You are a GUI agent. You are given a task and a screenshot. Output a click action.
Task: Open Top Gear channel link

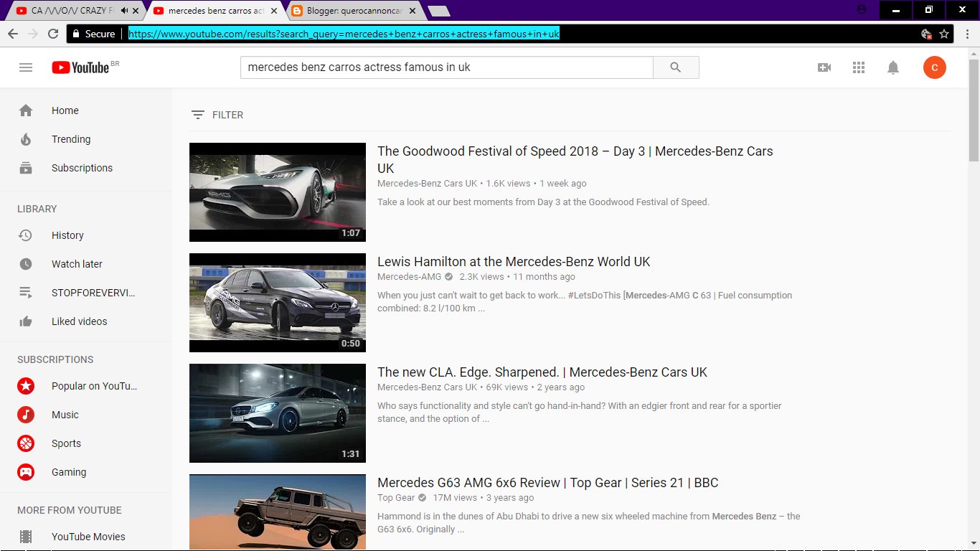pyautogui.click(x=396, y=498)
